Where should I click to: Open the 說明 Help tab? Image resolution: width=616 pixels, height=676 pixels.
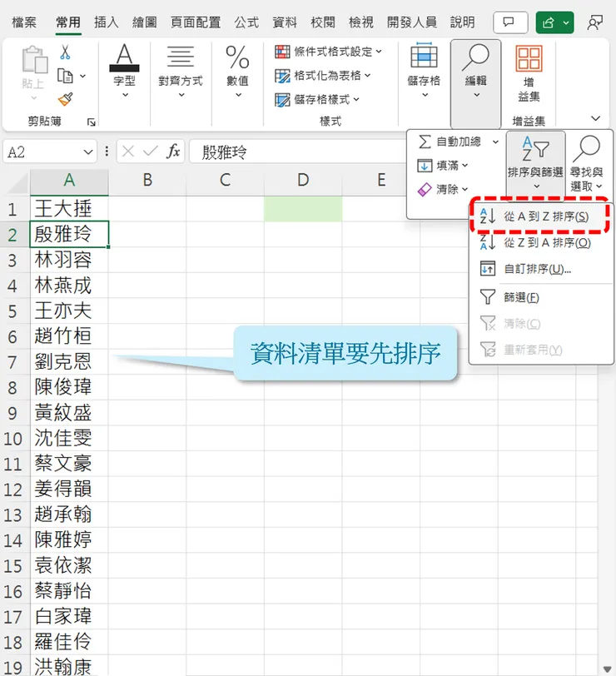click(463, 22)
